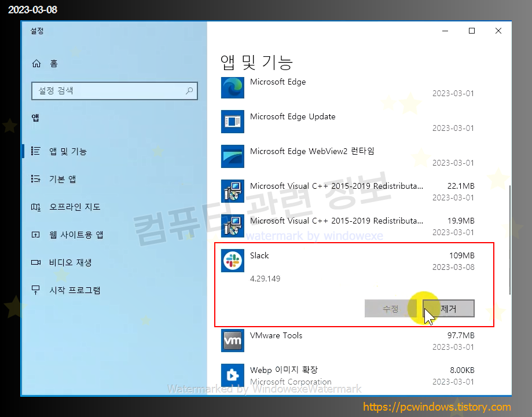Open 웹 사이트용 앱 page
Screen dimensions: 532x417
[76, 235]
